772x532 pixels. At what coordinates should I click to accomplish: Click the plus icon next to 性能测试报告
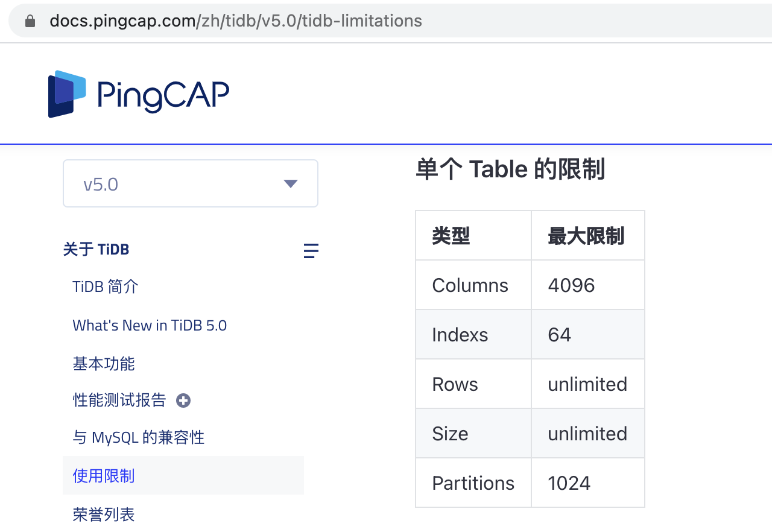[x=183, y=400]
